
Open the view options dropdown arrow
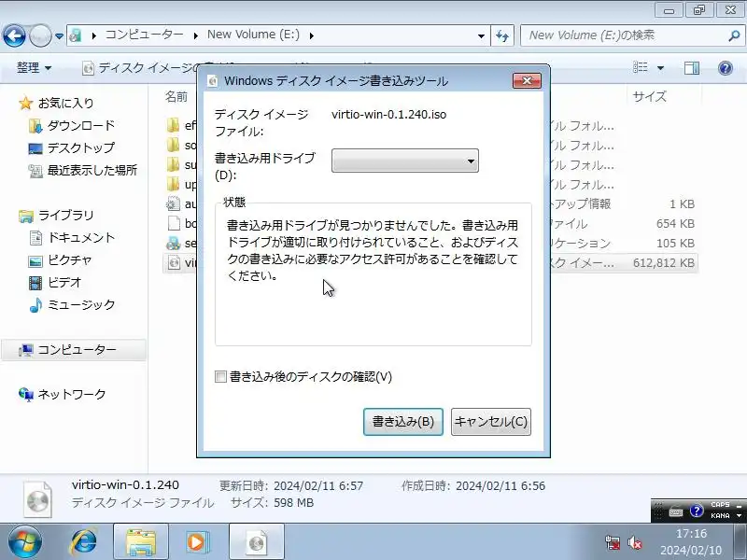[660, 68]
